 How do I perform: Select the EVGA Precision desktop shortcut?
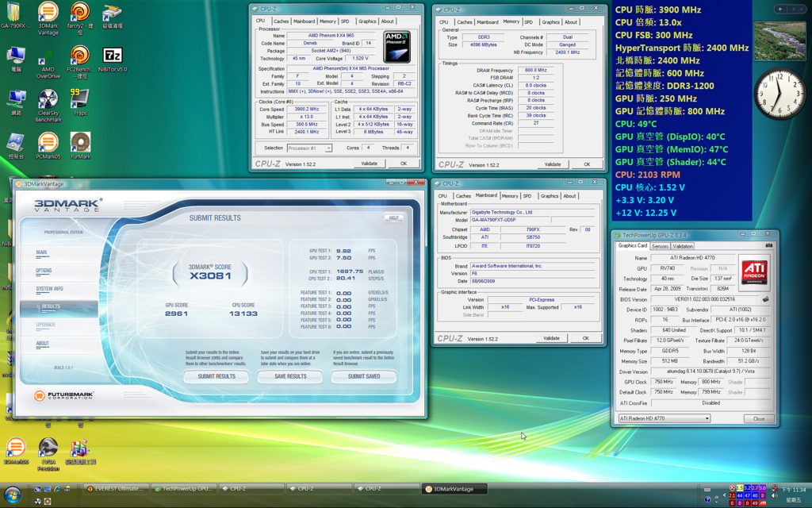tap(48, 453)
